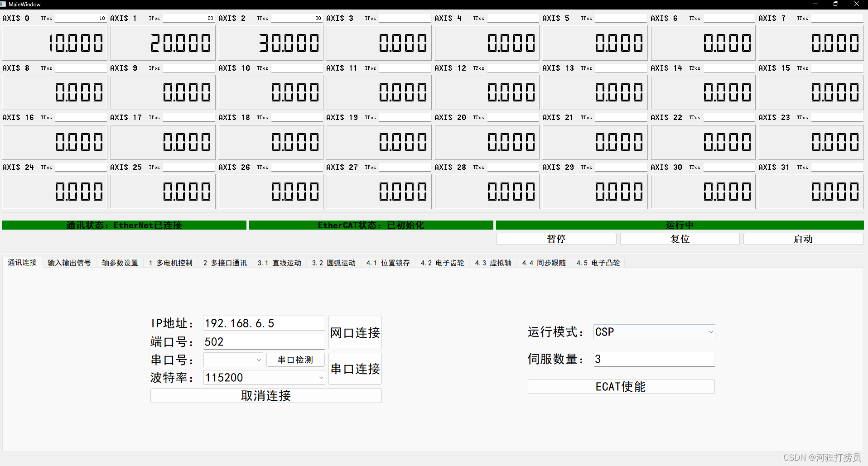Select the 伺服数量 input field
Image resolution: width=868 pixels, height=466 pixels.
tap(654, 359)
